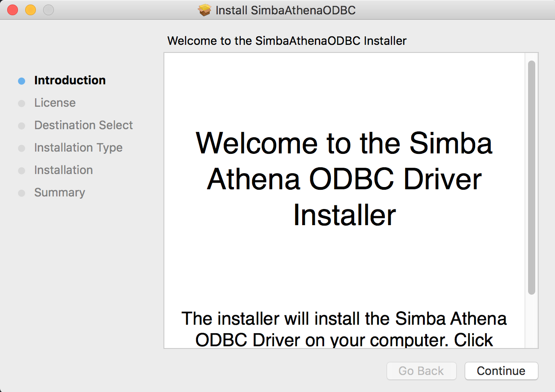Viewport: 555px width, 392px height.
Task: Select the Installation Type step
Action: coord(78,148)
